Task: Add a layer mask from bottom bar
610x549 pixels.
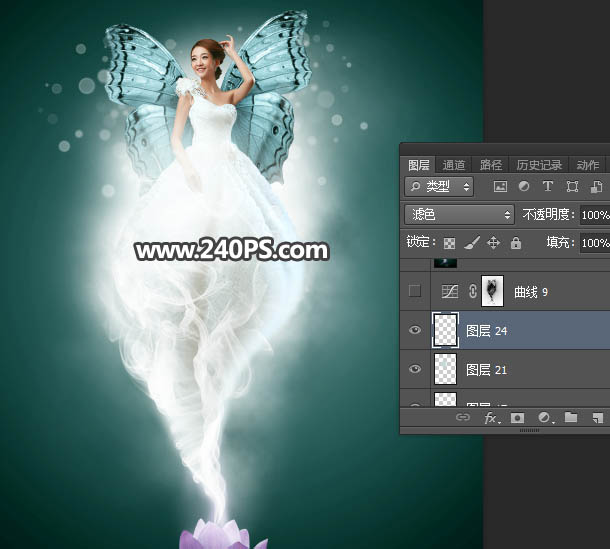Action: click(518, 418)
